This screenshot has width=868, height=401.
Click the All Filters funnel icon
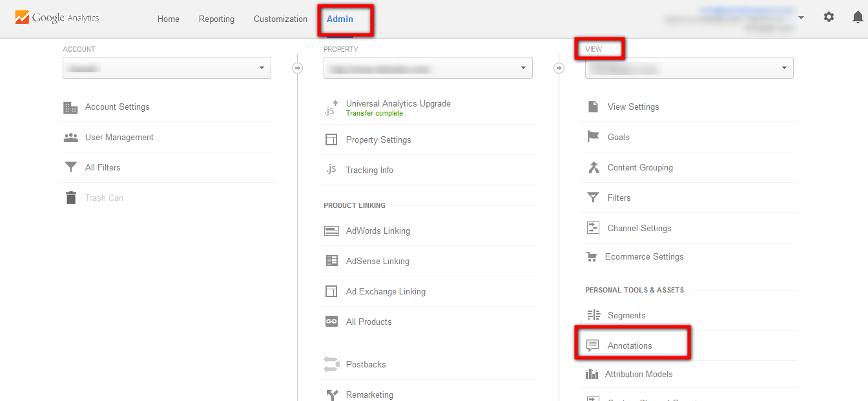[x=70, y=168]
